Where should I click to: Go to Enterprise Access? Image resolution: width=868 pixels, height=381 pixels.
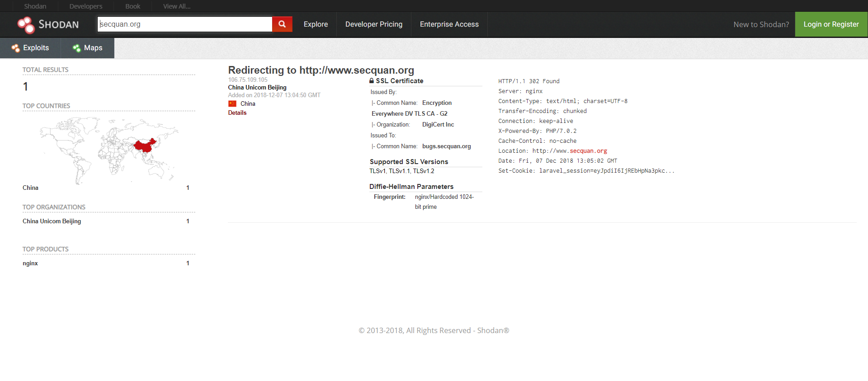449,24
